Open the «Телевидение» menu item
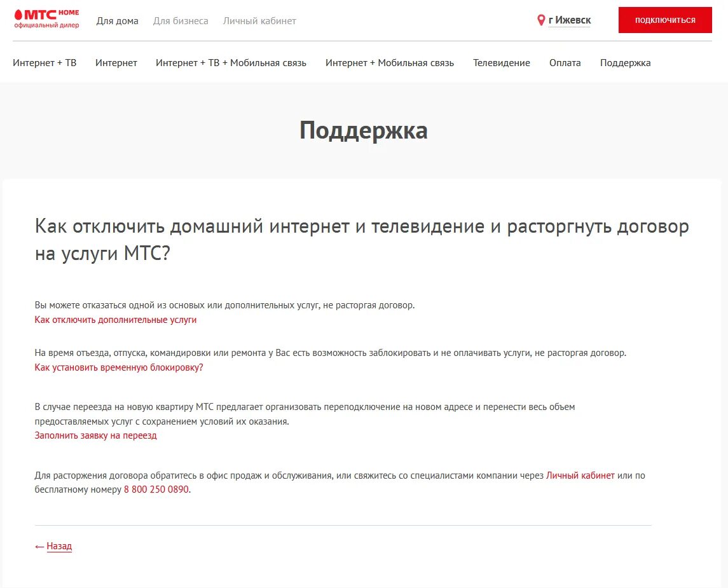 coord(502,63)
